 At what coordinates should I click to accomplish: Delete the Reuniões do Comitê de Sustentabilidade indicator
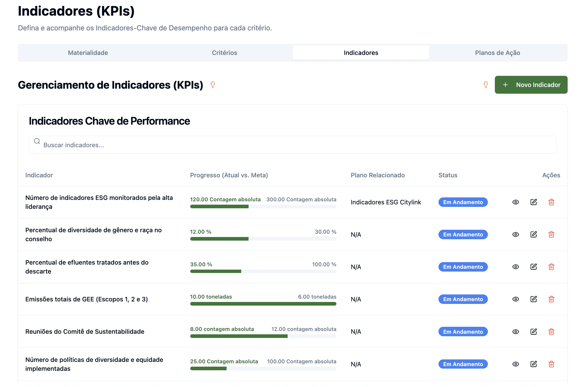(x=551, y=332)
